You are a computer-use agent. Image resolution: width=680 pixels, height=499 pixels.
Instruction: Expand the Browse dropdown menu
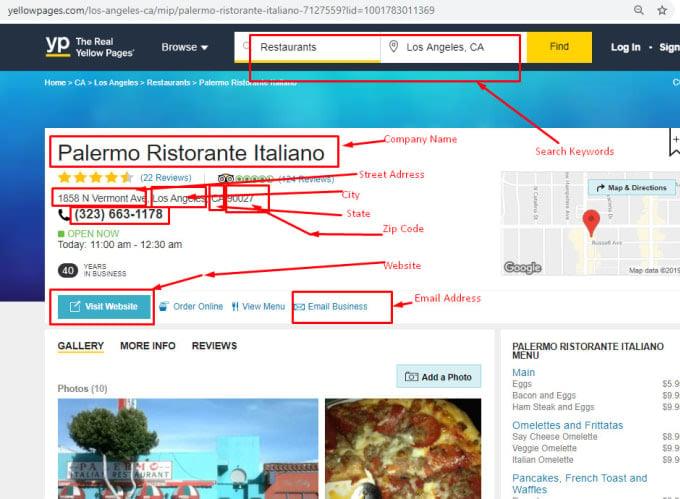click(185, 47)
